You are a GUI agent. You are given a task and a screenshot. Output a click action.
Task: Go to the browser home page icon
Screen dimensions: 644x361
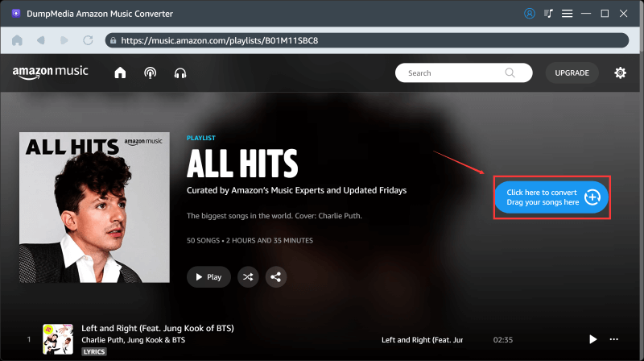pyautogui.click(x=17, y=40)
